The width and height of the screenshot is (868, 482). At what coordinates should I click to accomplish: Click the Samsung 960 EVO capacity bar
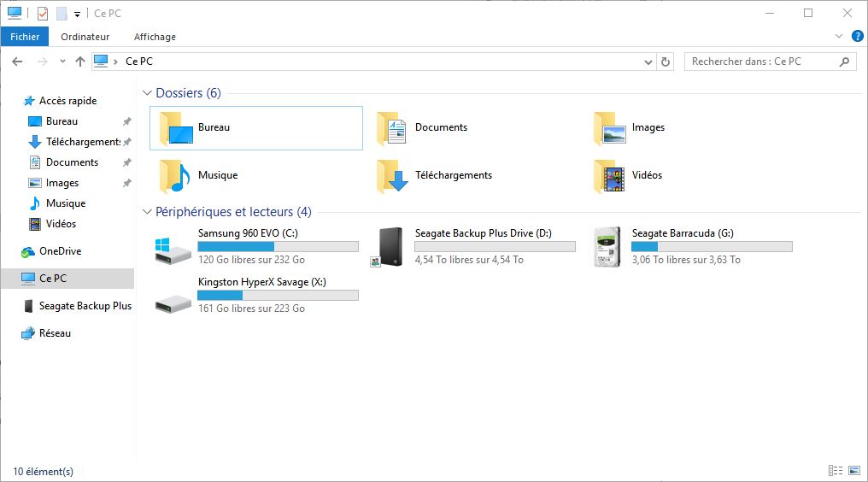coord(278,246)
